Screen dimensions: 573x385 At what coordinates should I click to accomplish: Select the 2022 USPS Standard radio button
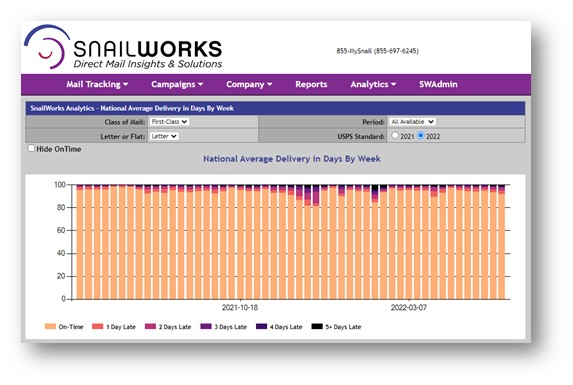[421, 136]
